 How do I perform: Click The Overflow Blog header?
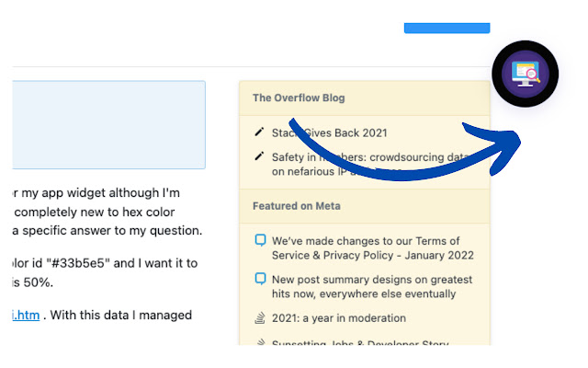pyautogui.click(x=299, y=98)
